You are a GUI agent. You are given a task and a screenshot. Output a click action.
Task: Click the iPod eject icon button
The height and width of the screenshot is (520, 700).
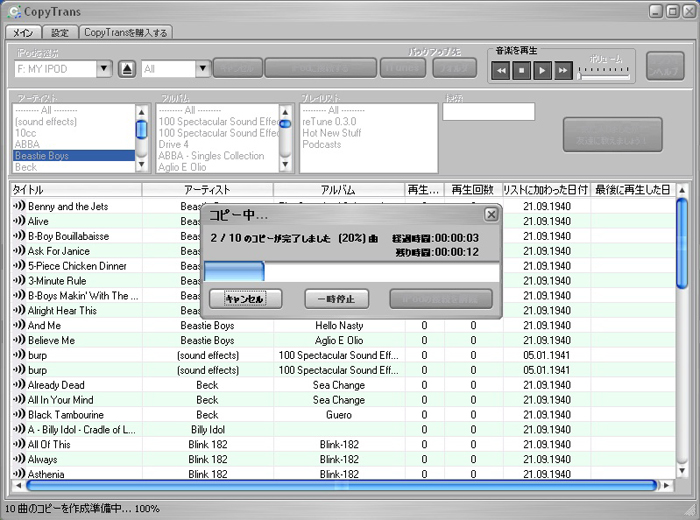[127, 69]
